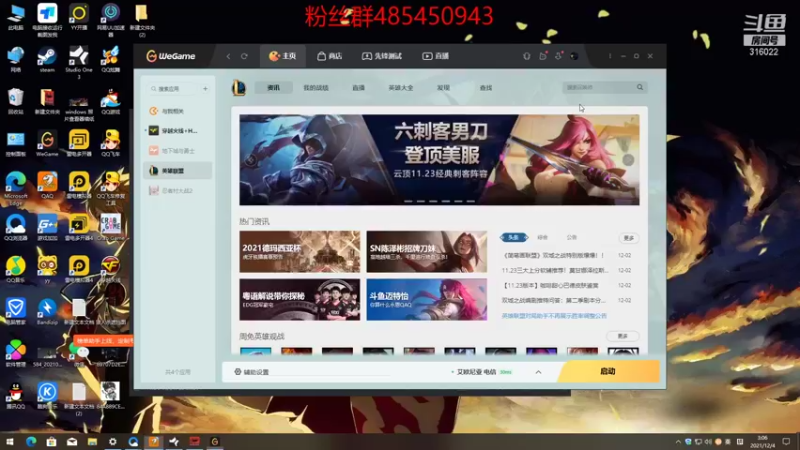Open 辅助设置 assist settings
Image resolution: width=800 pixels, height=450 pixels.
pyautogui.click(x=252, y=372)
